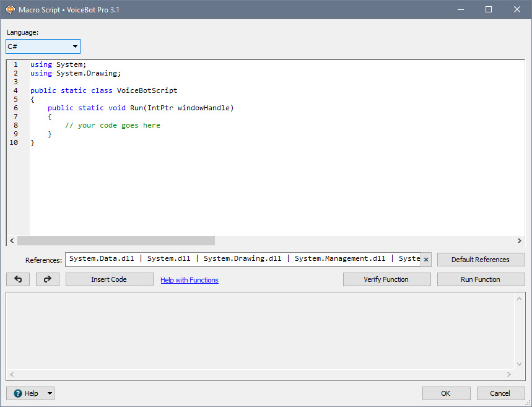The image size is (532, 407).
Task: Open the Language dropdown
Action: tap(74, 46)
